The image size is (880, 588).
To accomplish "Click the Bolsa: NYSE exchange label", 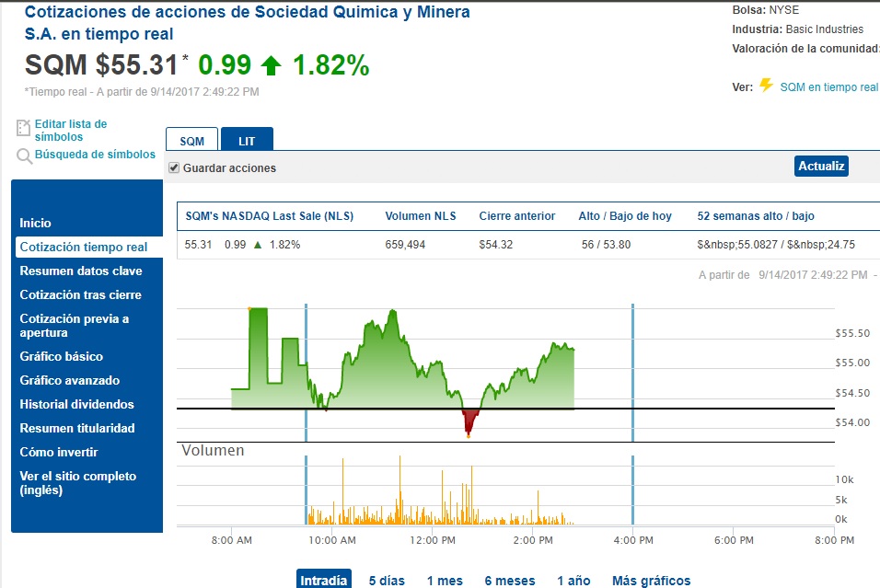I will (x=766, y=10).
